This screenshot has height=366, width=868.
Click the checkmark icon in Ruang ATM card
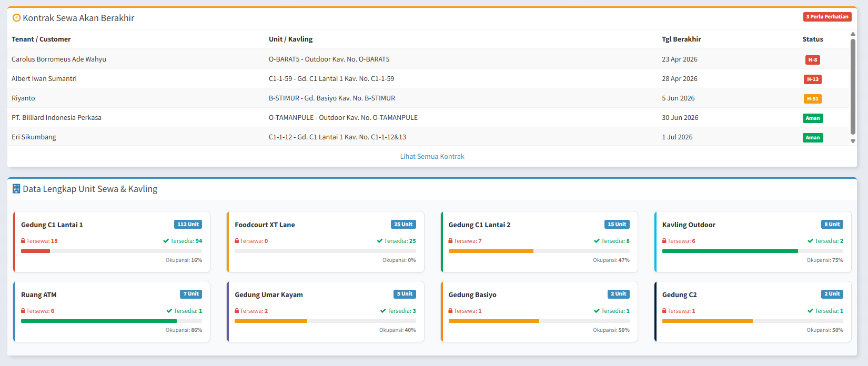169,311
